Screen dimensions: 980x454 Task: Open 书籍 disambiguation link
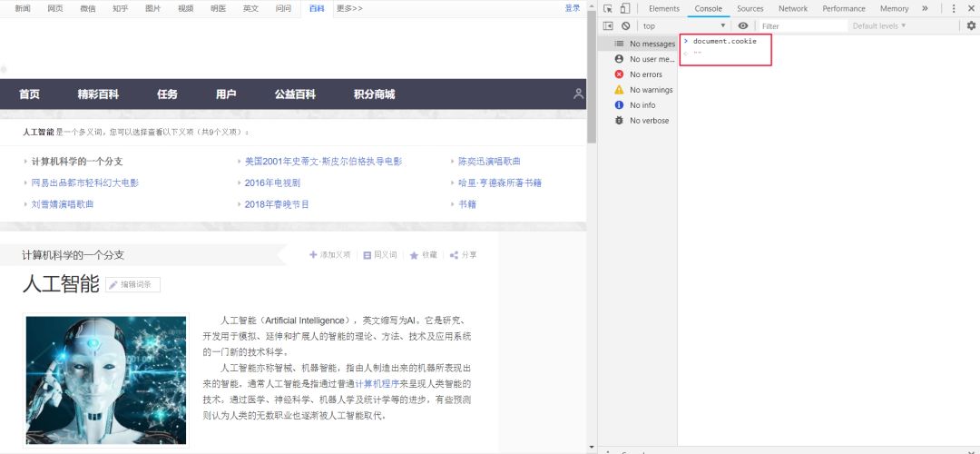point(467,204)
